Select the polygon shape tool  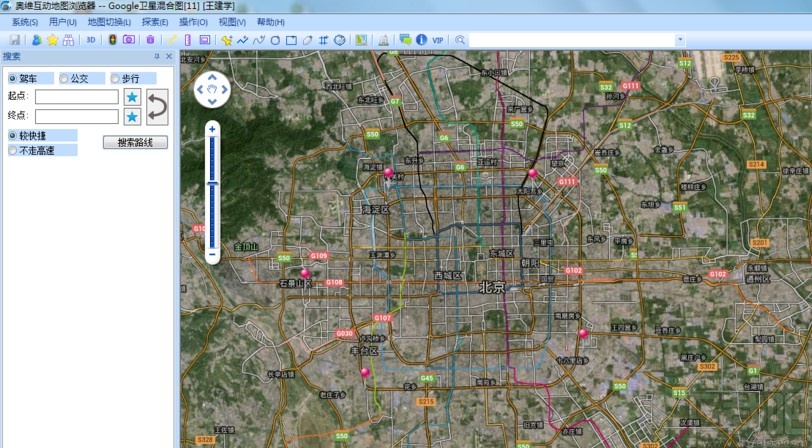point(308,40)
